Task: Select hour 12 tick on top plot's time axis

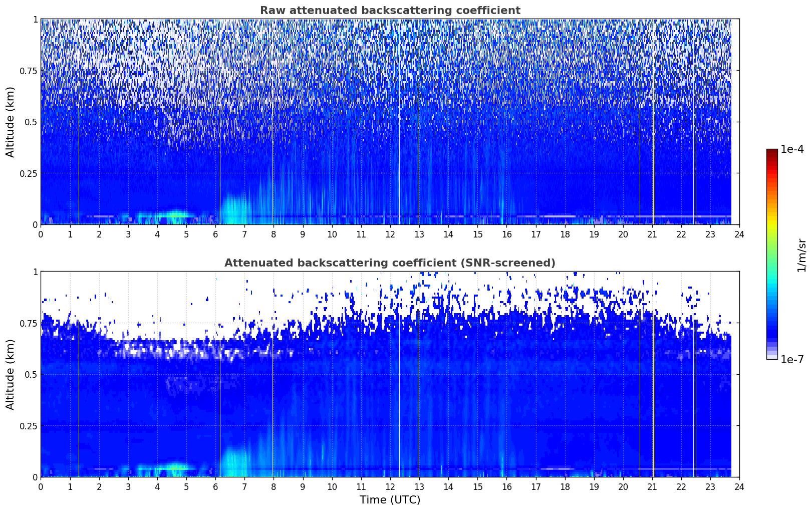Action: (x=390, y=234)
